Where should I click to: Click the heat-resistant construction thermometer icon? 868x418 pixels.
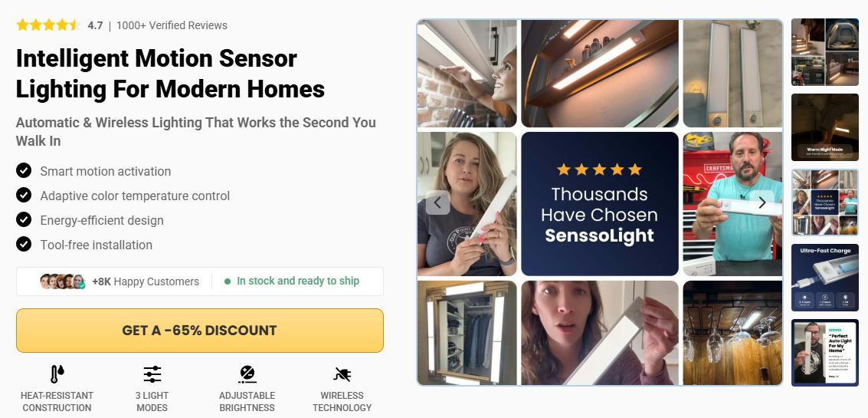57,374
